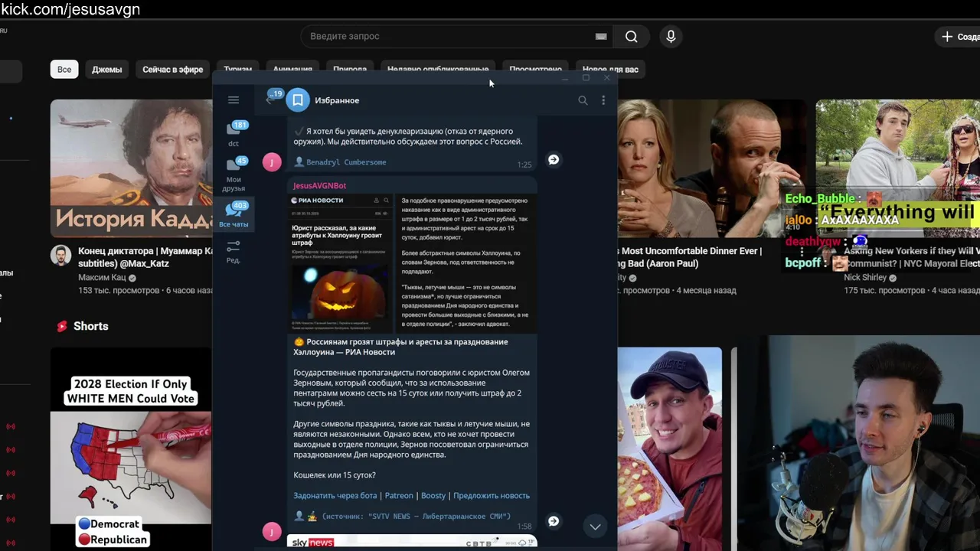The width and height of the screenshot is (980, 551).
Task: Submit YouTube search magnifier button
Action: (631, 36)
